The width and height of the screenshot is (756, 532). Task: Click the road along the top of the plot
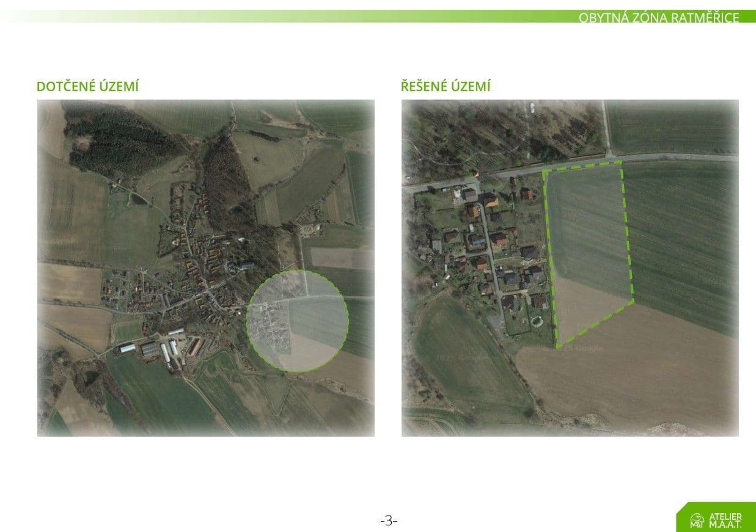(x=581, y=165)
